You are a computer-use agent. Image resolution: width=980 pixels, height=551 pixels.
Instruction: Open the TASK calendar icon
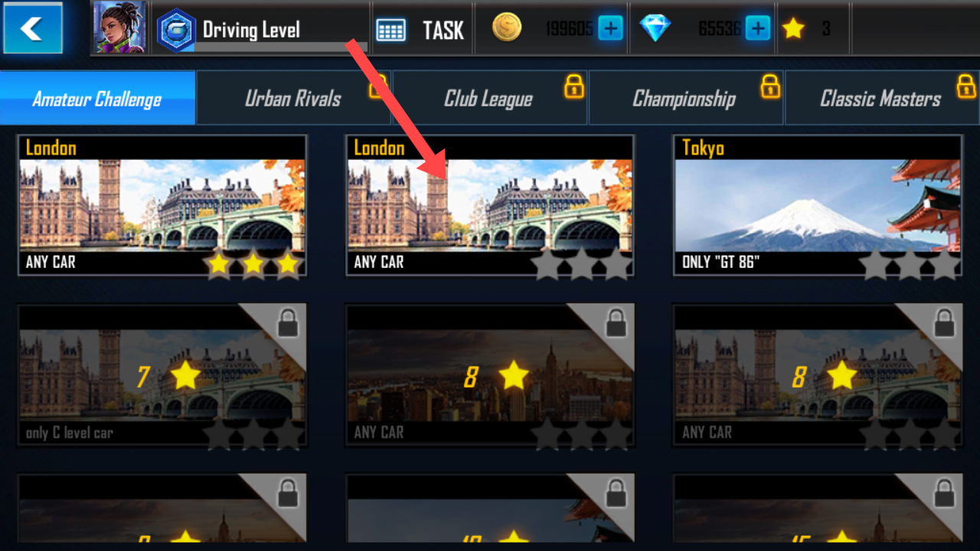point(390,31)
